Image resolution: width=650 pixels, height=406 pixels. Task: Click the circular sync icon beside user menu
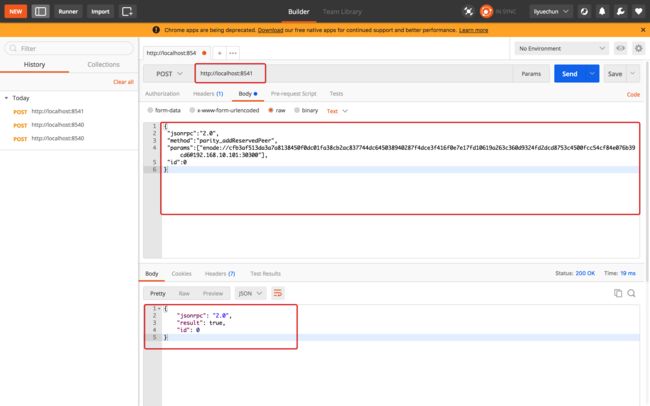584,11
